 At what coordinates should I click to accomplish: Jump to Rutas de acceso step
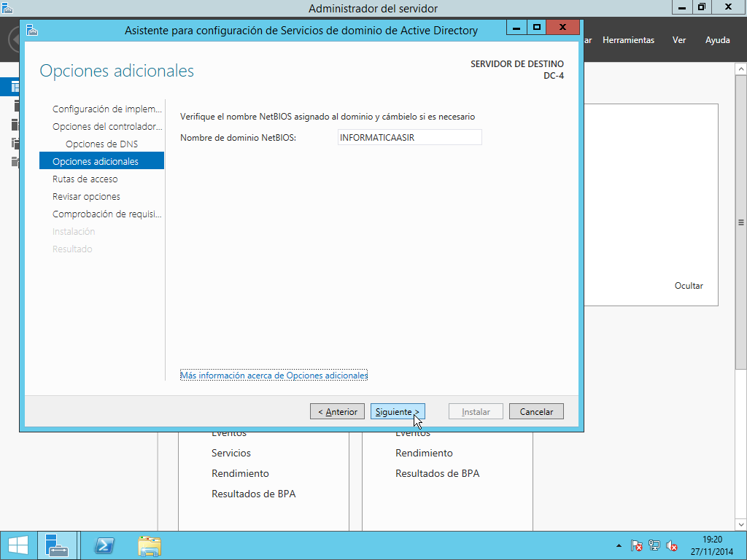(85, 179)
